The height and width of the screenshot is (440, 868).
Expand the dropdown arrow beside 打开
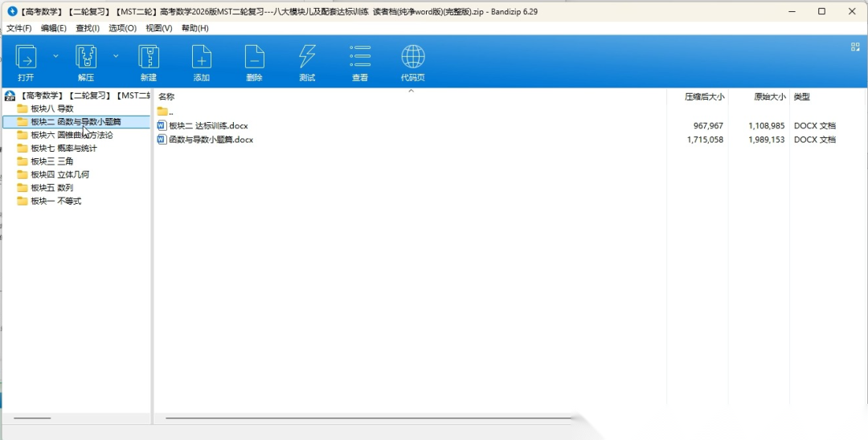click(x=55, y=56)
